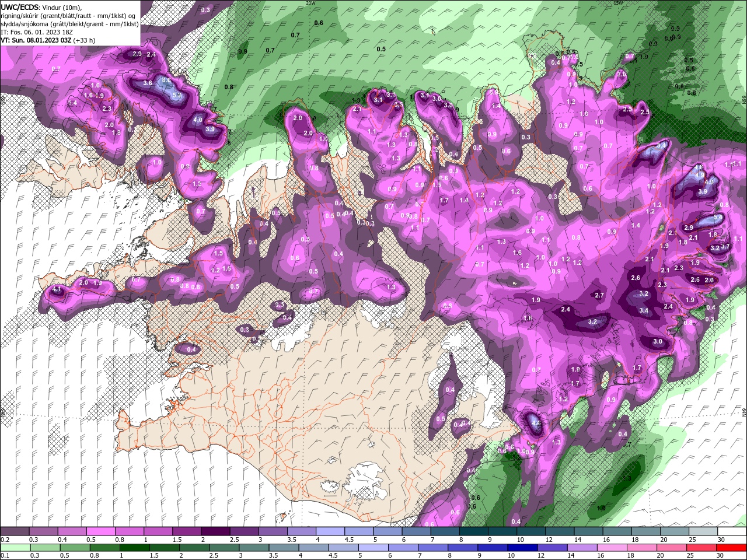Click the UWC/ECDS title text
Viewport: 747px width, 560px height.
point(20,7)
